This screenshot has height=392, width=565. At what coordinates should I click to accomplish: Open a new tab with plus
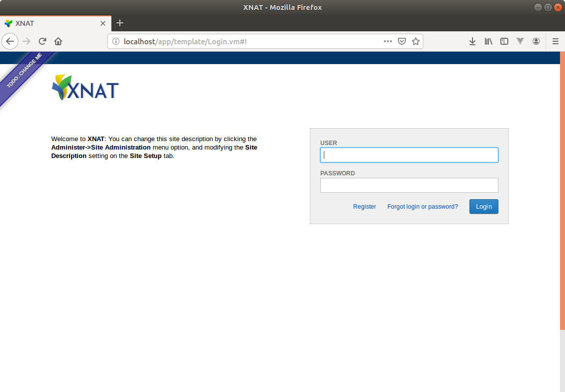[x=120, y=23]
